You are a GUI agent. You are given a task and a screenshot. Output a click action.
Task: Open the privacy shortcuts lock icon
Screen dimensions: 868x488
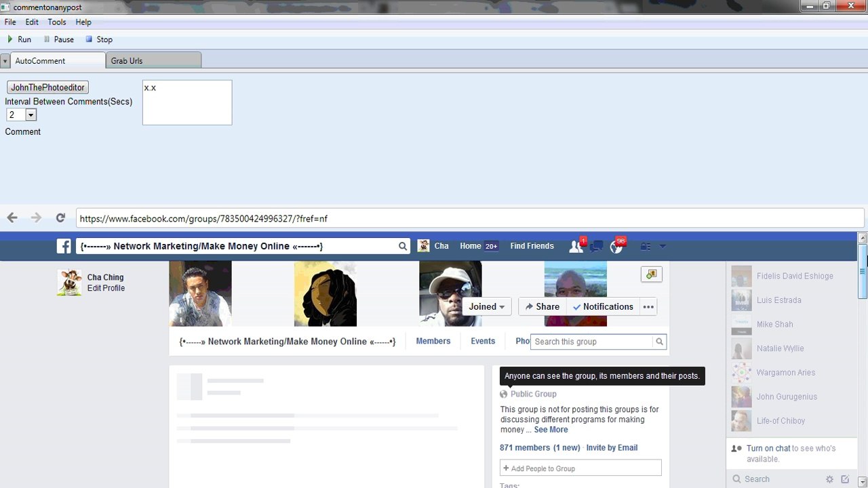pyautogui.click(x=646, y=246)
